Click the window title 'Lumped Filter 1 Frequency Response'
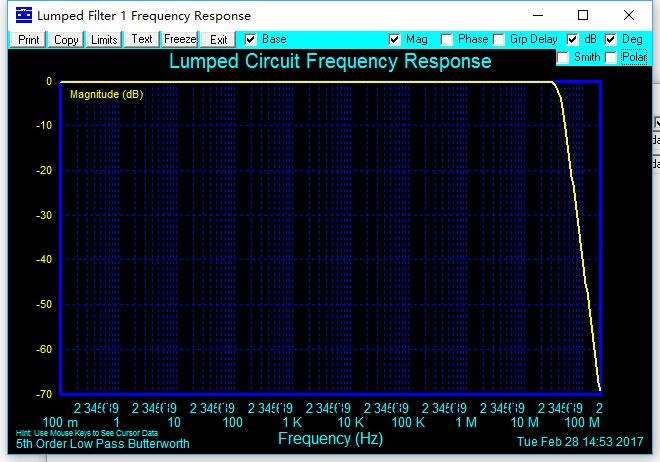Image resolution: width=660 pixels, height=462 pixels. (144, 16)
